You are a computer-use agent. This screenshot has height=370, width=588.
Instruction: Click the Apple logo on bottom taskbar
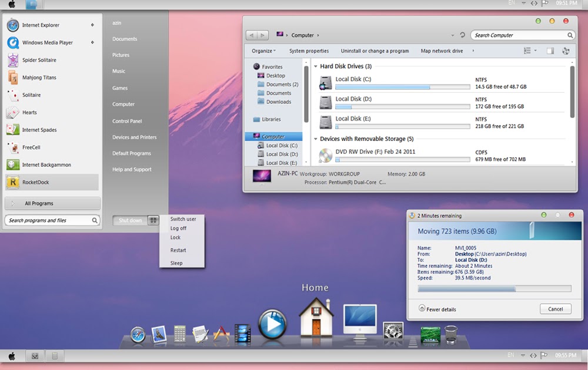[12, 356]
